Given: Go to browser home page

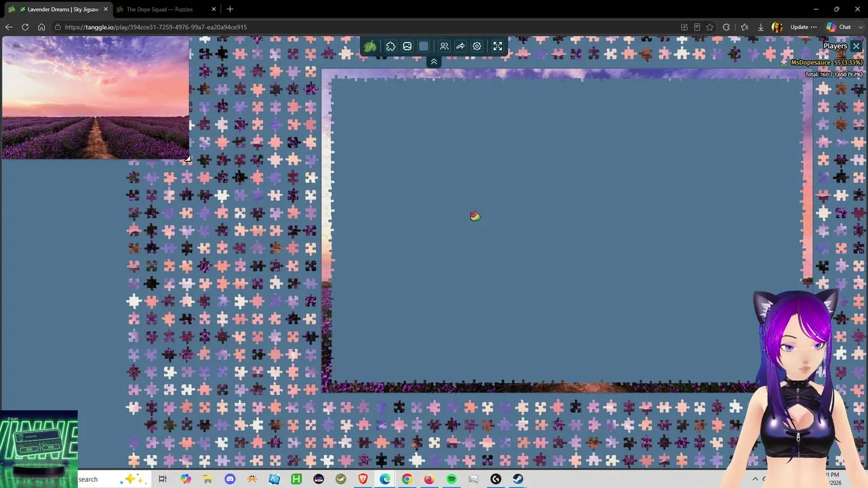Looking at the screenshot, I should (x=41, y=27).
